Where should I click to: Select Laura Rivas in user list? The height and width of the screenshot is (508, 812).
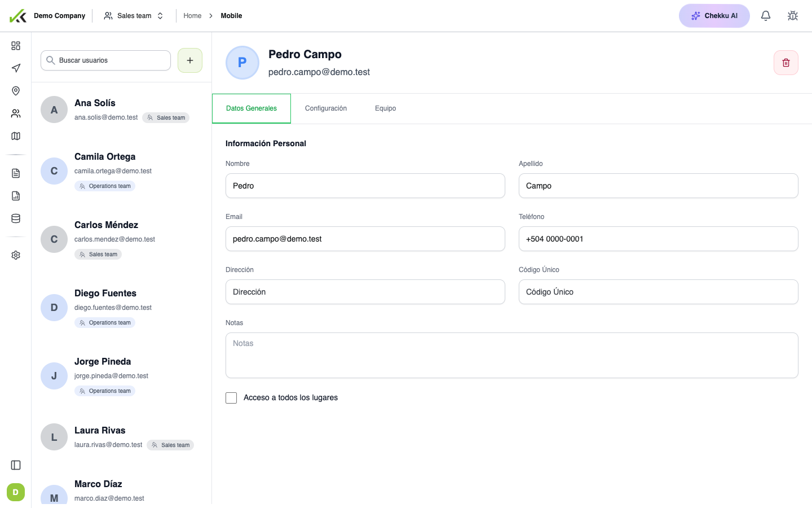122,437
